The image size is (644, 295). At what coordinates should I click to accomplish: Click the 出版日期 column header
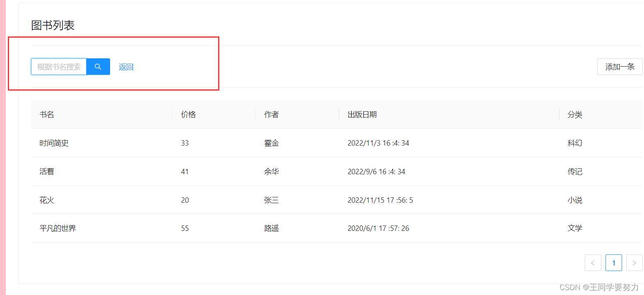tap(362, 114)
